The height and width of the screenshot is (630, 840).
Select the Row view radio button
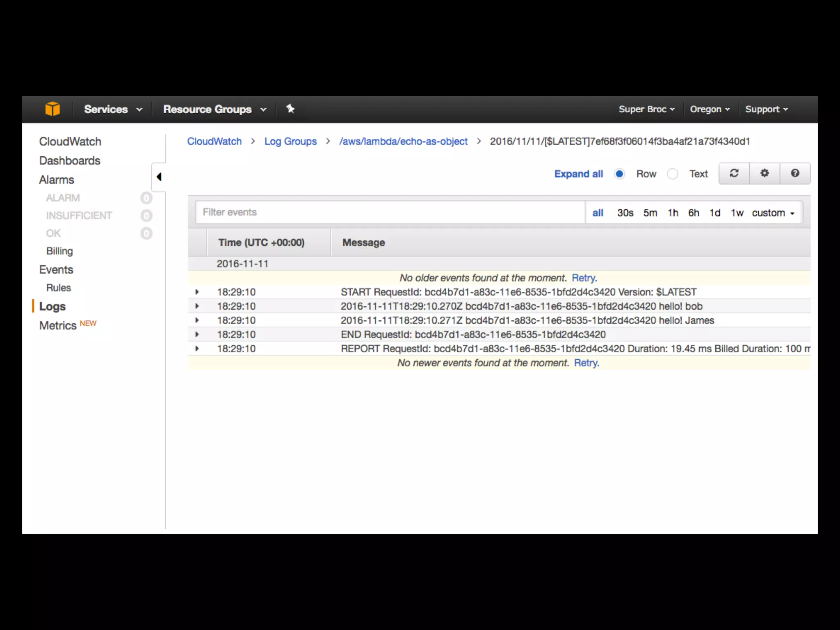pos(619,174)
